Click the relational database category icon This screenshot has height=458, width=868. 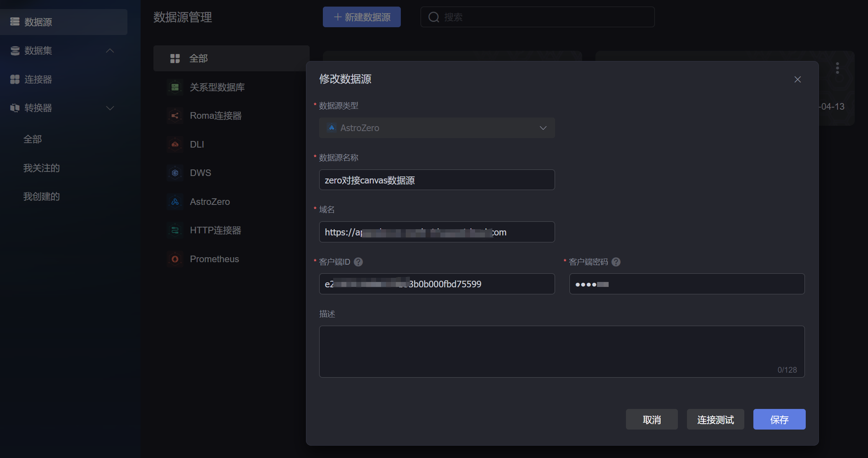pyautogui.click(x=175, y=87)
